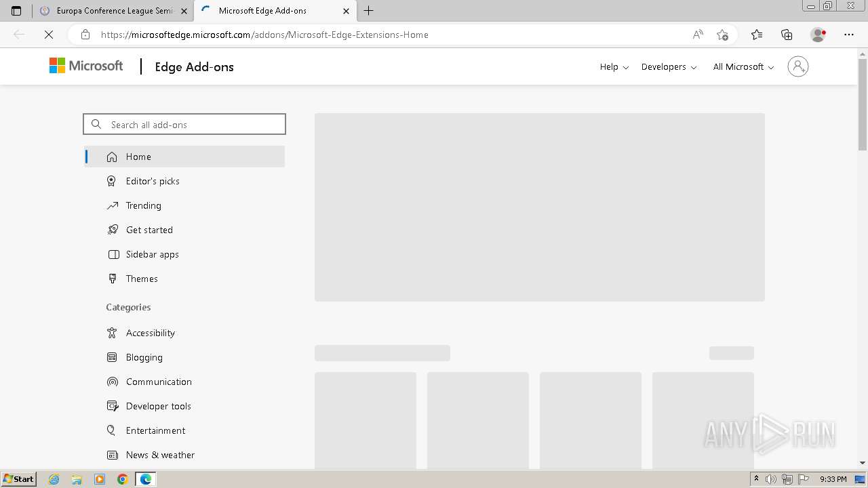The width and height of the screenshot is (868, 488).
Task: Open the Developer tools category
Action: [x=184, y=406]
